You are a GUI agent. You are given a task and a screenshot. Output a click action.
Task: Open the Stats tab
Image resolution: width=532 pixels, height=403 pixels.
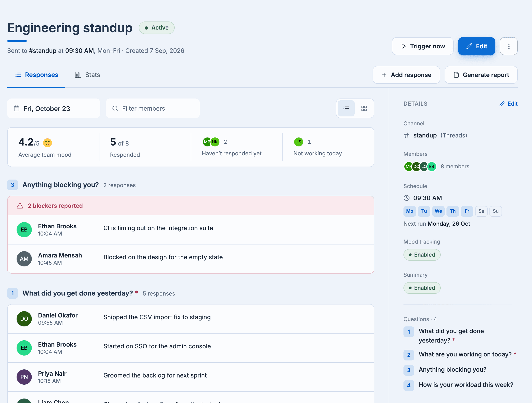87,75
